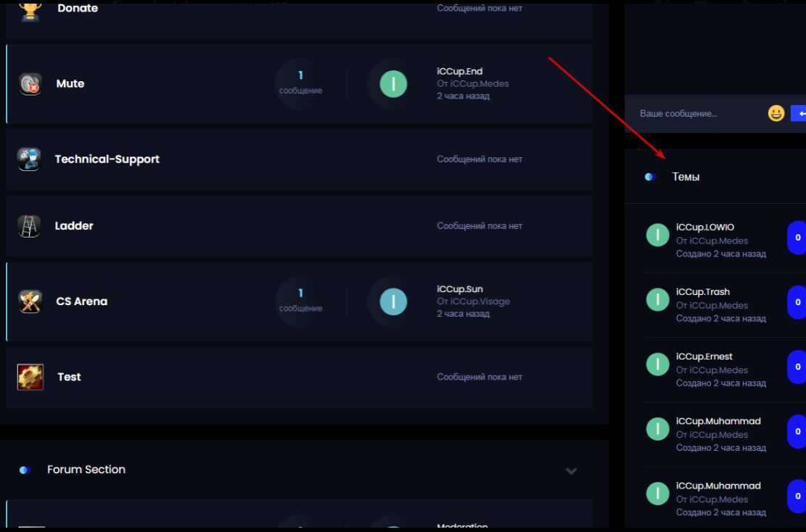The height and width of the screenshot is (532, 806).
Task: Open the Ladder forum
Action: 74,226
